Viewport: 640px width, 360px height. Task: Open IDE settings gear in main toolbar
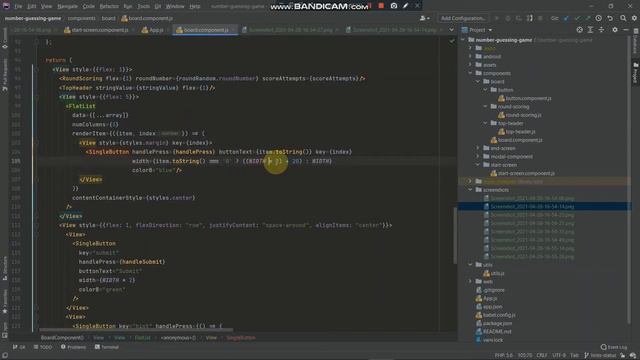pos(634,18)
